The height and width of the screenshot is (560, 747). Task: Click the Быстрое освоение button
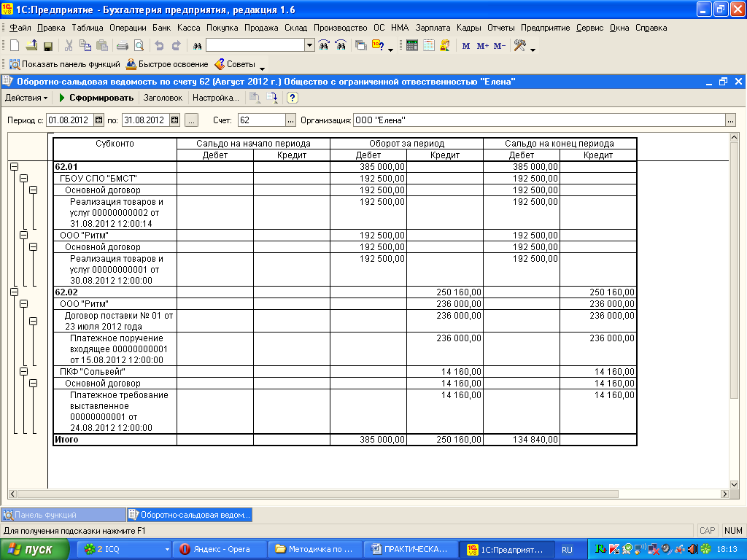[167, 64]
